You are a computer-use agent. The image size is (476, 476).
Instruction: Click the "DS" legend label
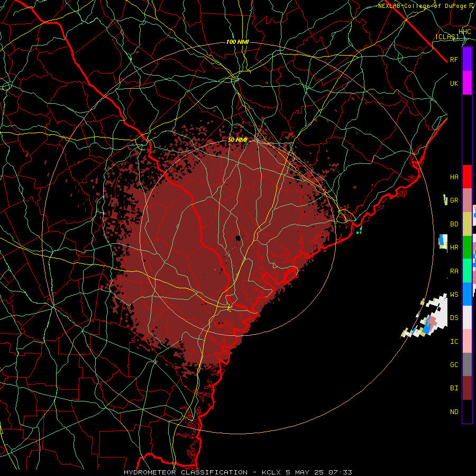tap(454, 318)
